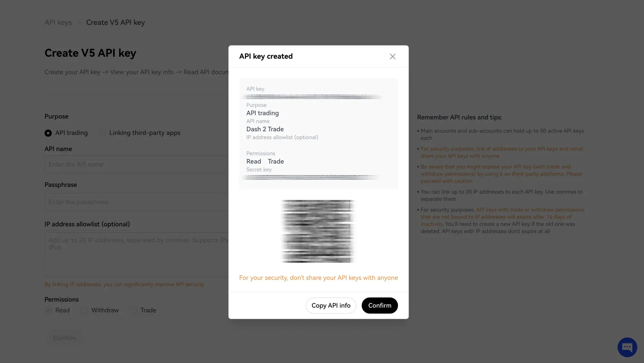Enable the Withdraw permission checkbox
The image size is (644, 363).
pyautogui.click(x=84, y=310)
